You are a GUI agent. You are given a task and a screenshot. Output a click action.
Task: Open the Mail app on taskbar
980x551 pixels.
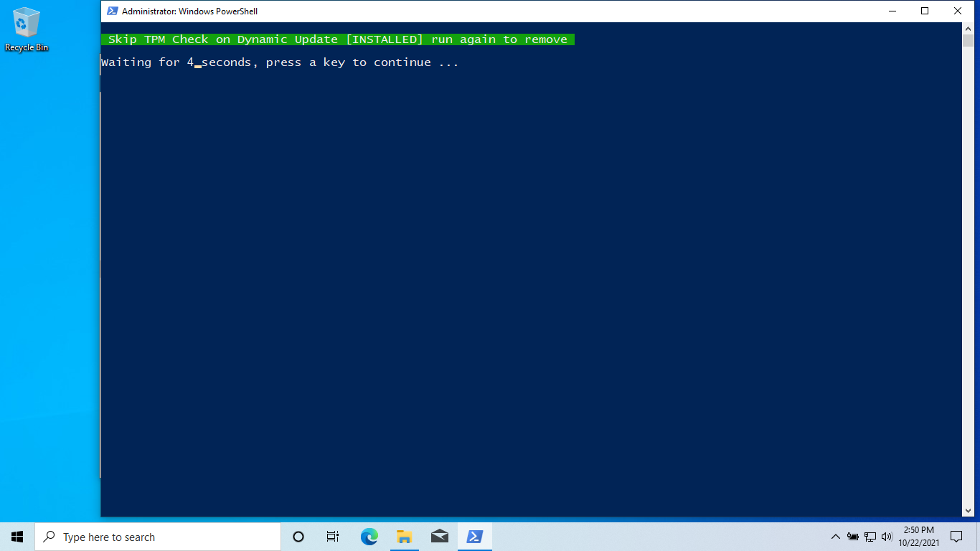click(x=439, y=537)
